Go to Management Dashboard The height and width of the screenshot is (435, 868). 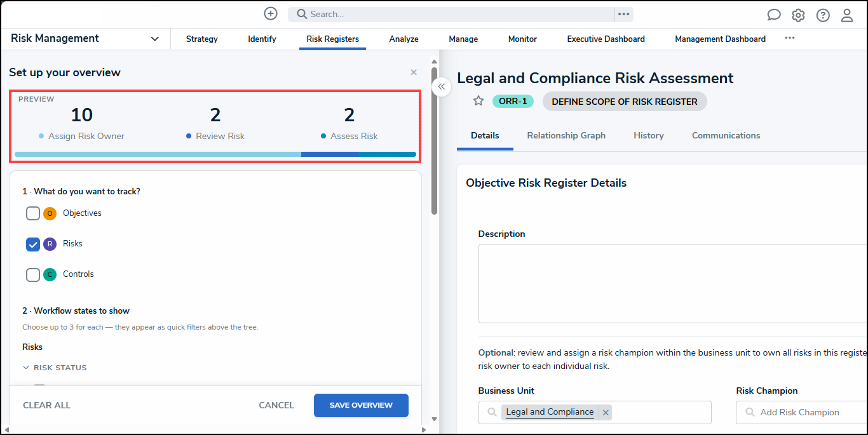click(x=720, y=39)
